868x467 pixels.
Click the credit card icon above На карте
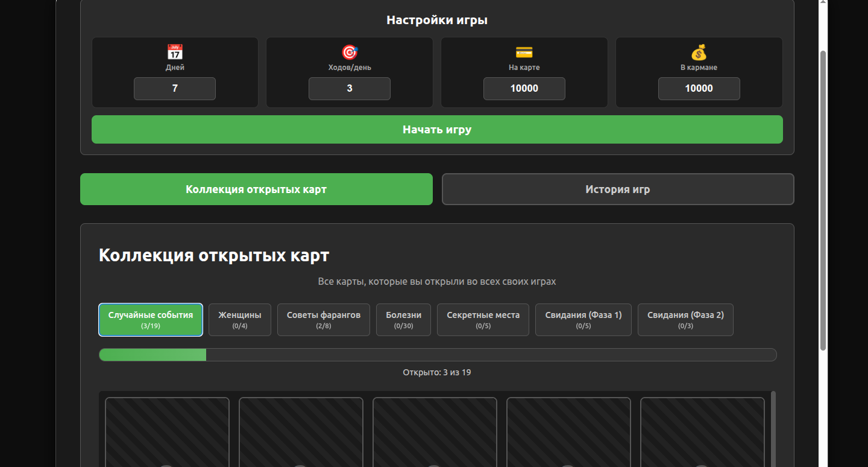[524, 52]
